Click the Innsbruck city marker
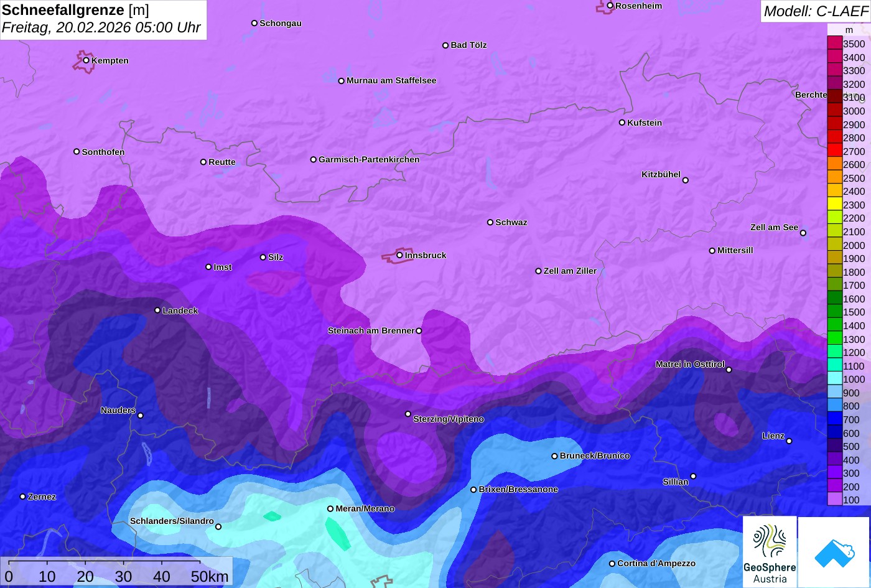871x588 pixels. point(399,255)
